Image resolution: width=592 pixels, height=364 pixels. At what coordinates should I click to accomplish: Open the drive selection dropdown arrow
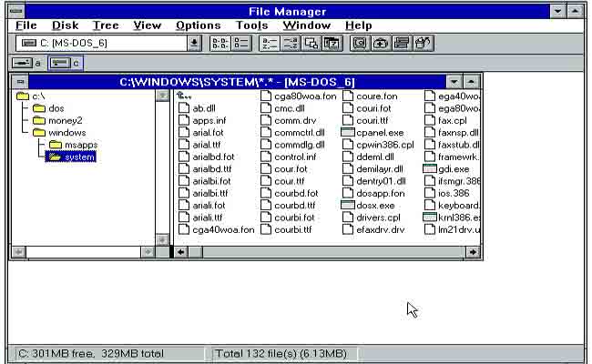[x=194, y=44]
